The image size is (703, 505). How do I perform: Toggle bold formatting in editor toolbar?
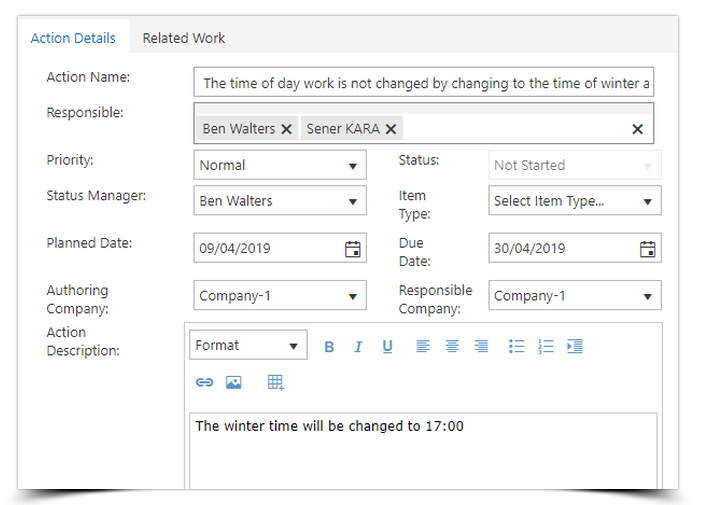[329, 347]
